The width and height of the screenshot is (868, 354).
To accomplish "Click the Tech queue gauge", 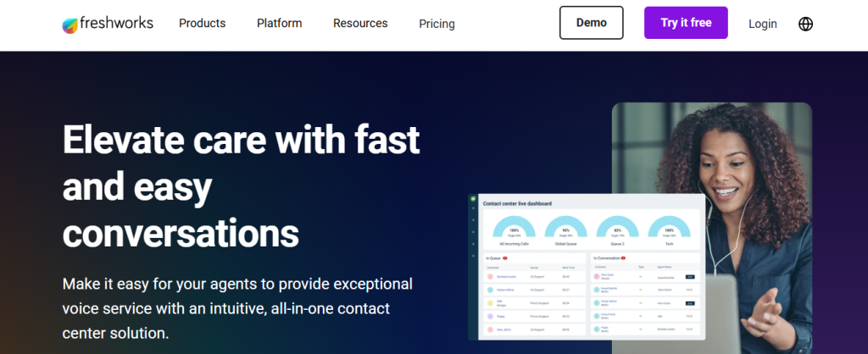I will pos(669,229).
